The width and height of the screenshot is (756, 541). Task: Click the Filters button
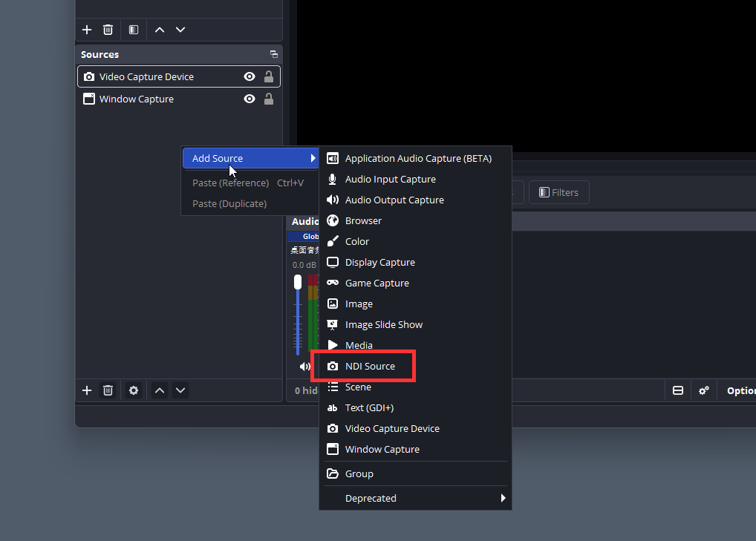[558, 192]
